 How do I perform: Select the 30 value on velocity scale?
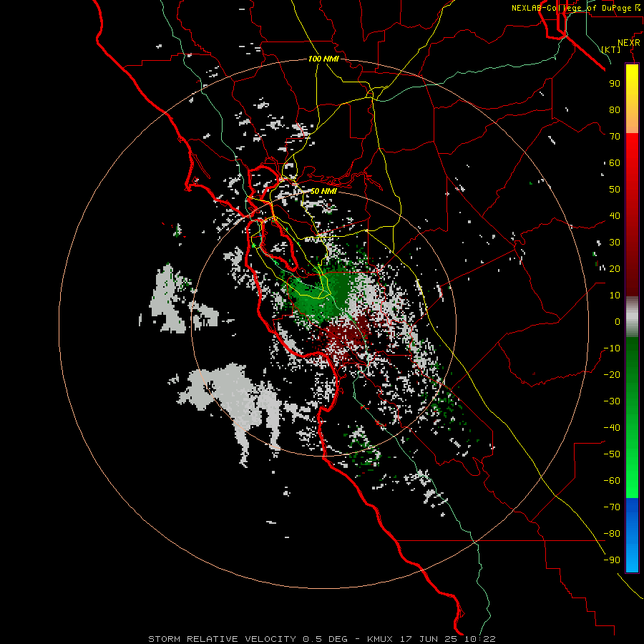tap(615, 243)
